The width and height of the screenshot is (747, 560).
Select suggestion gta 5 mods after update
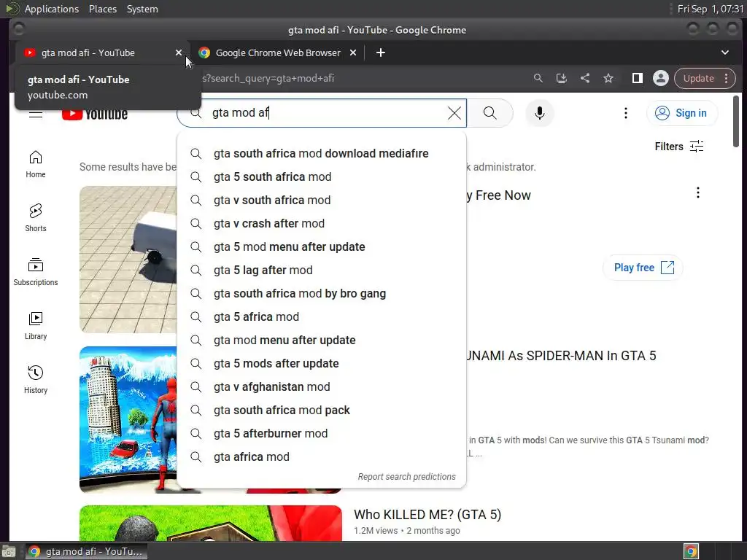pyautogui.click(x=322, y=363)
